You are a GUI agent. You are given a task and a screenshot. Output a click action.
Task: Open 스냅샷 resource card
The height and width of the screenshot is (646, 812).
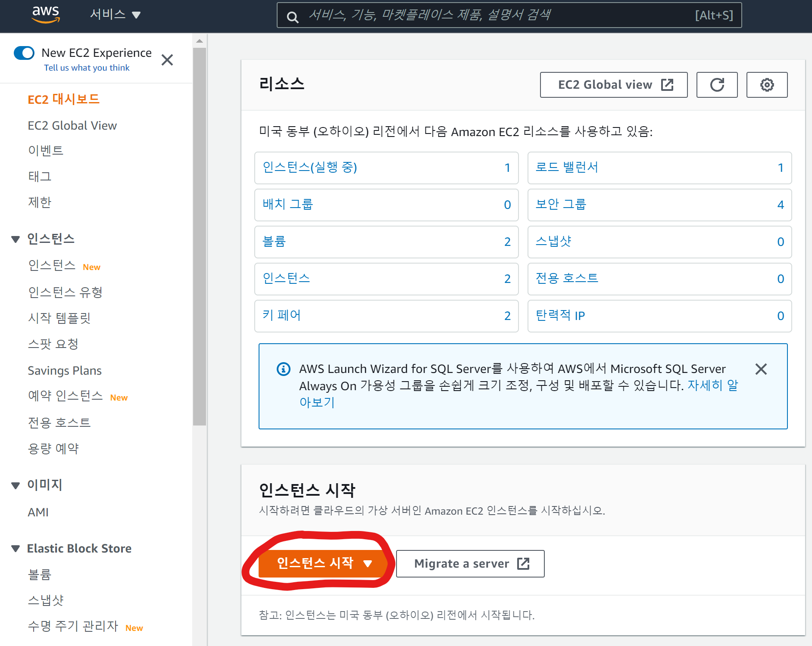[660, 242]
